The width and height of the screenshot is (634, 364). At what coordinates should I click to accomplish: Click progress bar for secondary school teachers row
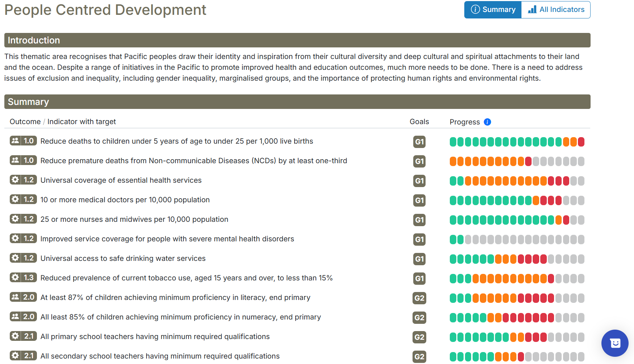(517, 357)
